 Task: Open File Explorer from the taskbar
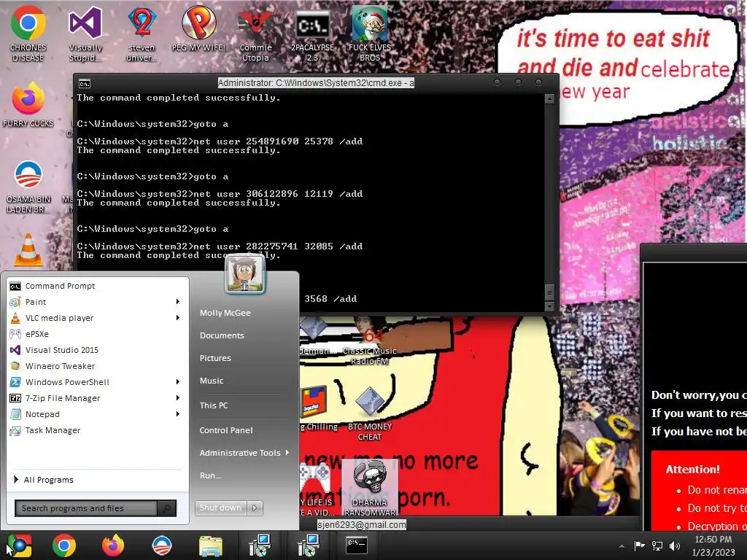coord(210,546)
